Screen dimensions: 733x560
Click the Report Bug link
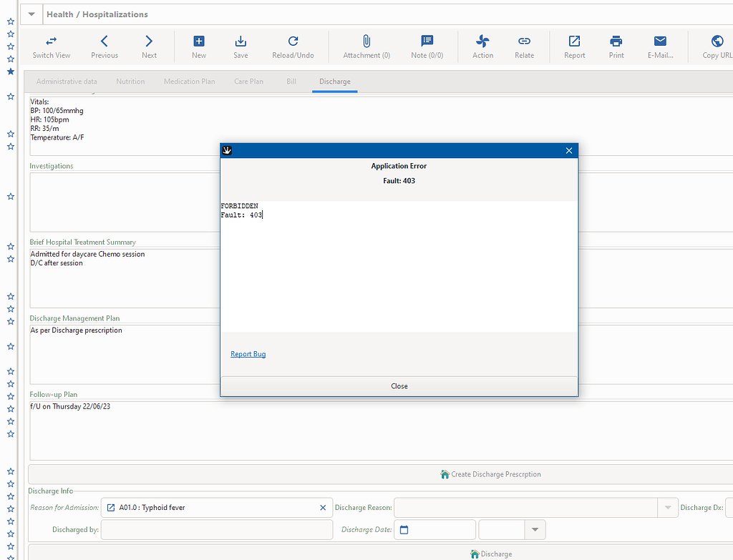point(248,354)
